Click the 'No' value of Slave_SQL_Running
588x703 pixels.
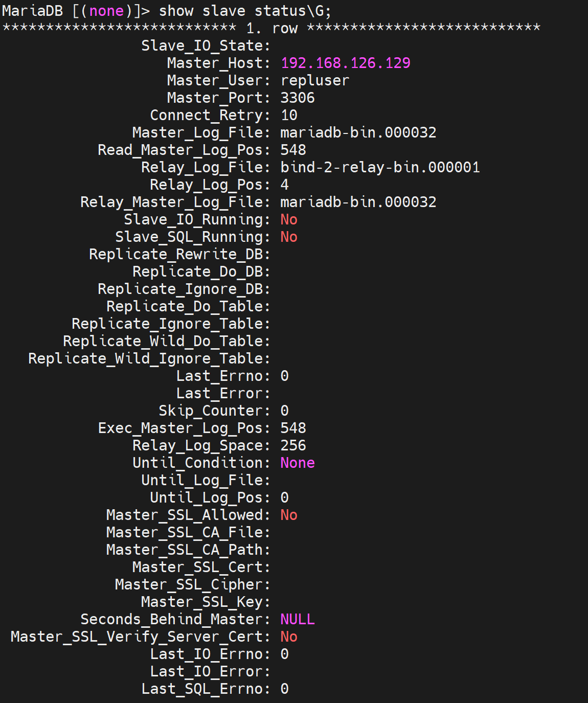pos(288,237)
